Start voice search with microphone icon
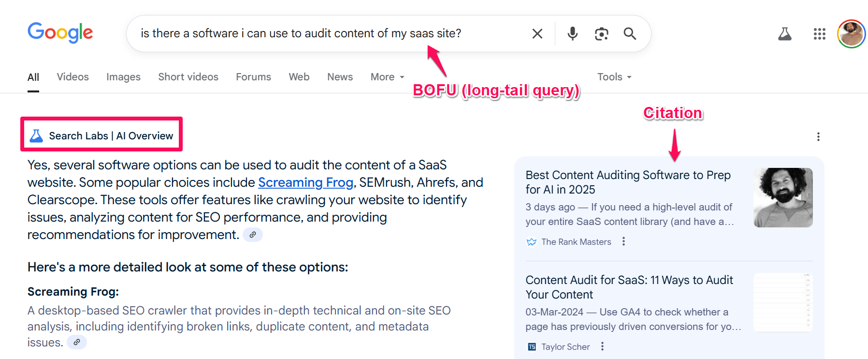The image size is (868, 359). pyautogui.click(x=573, y=33)
